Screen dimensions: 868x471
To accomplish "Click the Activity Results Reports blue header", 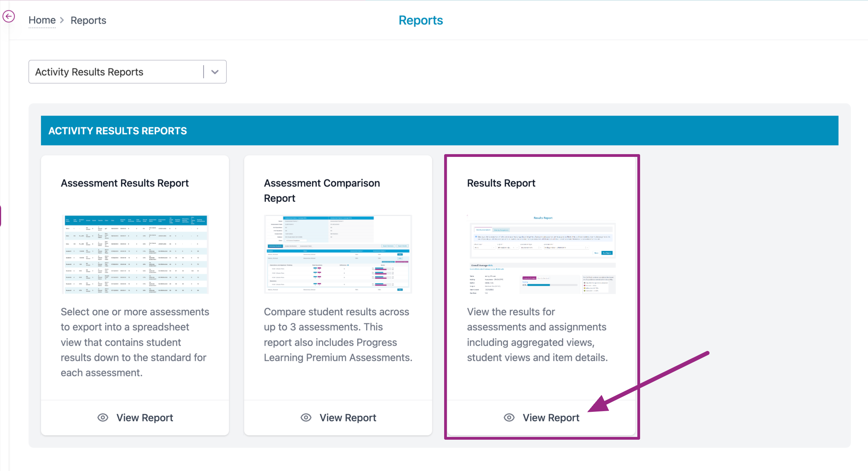I will coord(118,131).
